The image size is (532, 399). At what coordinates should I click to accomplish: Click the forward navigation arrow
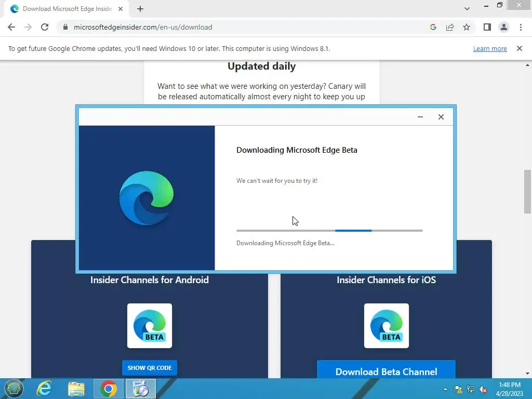[x=28, y=27]
